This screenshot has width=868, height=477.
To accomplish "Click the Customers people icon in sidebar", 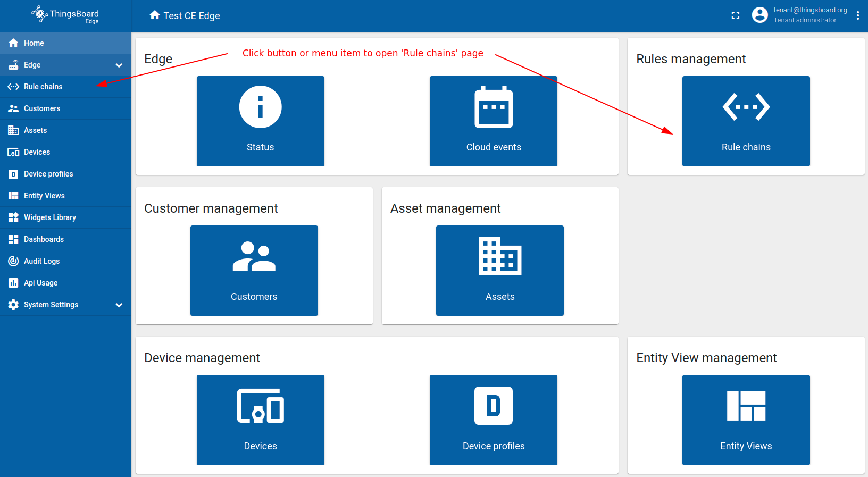I will click(13, 108).
